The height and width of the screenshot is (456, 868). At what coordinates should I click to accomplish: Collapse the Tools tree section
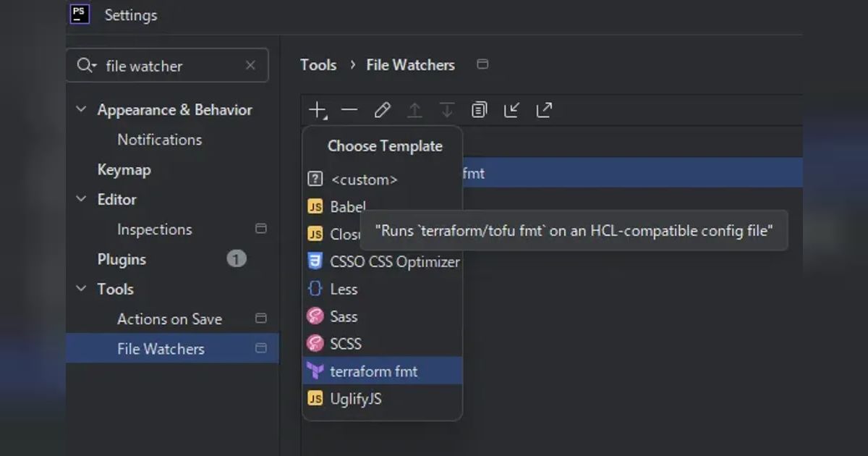tap(81, 289)
